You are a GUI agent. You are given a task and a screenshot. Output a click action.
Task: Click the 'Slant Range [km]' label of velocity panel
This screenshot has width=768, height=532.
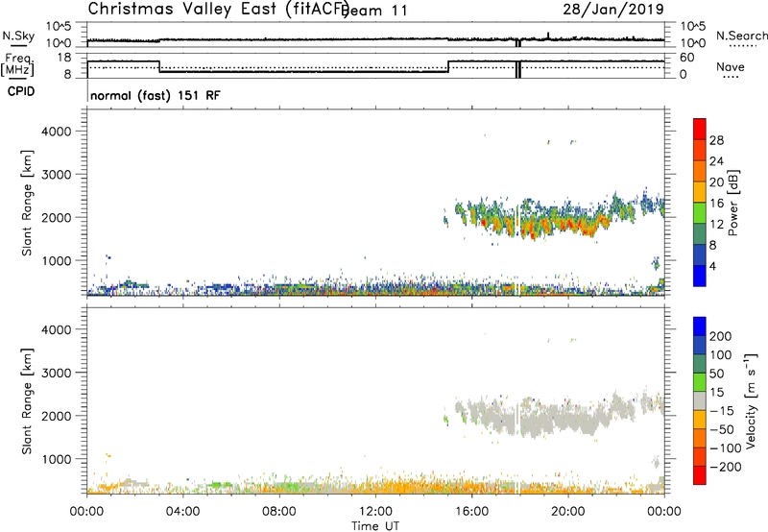27,401
